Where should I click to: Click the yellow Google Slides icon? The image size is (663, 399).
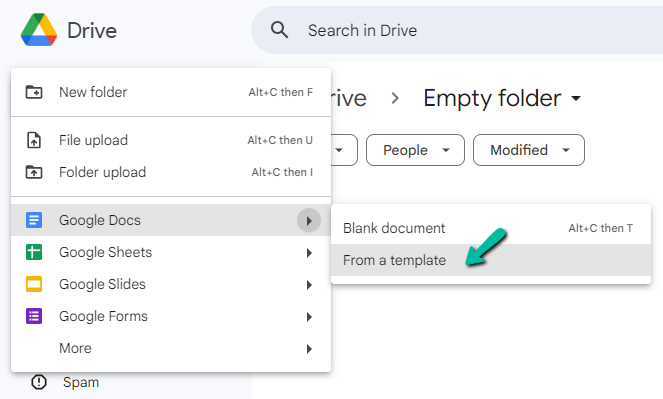(34, 284)
